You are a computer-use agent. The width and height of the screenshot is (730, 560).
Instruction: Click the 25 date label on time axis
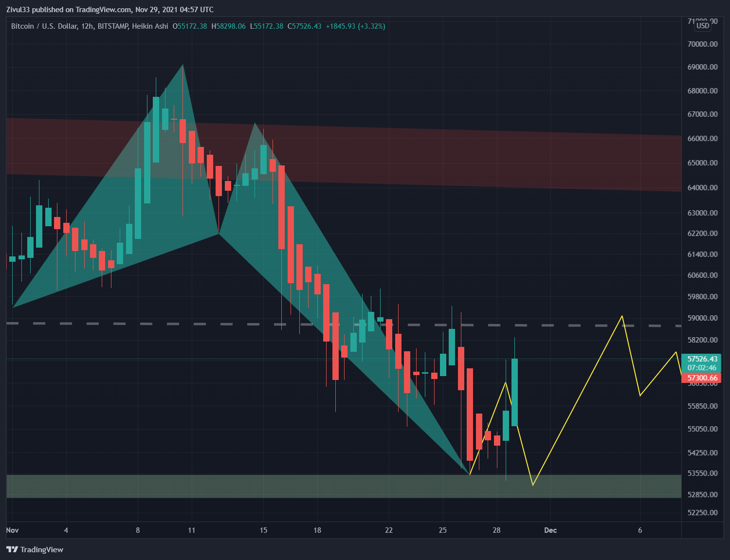click(442, 530)
